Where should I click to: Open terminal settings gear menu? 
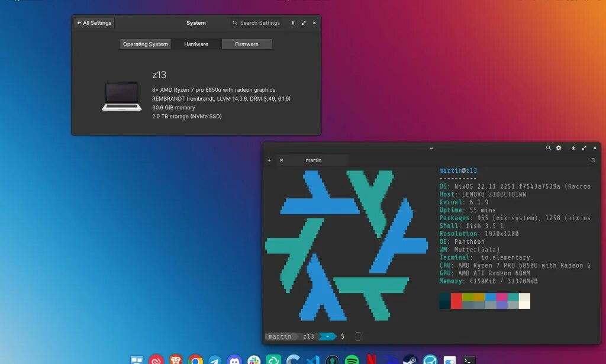(559, 147)
